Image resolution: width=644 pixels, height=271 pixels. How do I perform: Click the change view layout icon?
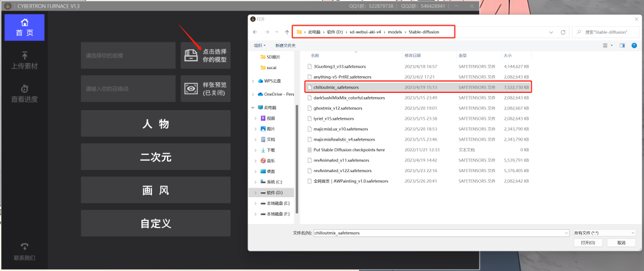coord(605,45)
